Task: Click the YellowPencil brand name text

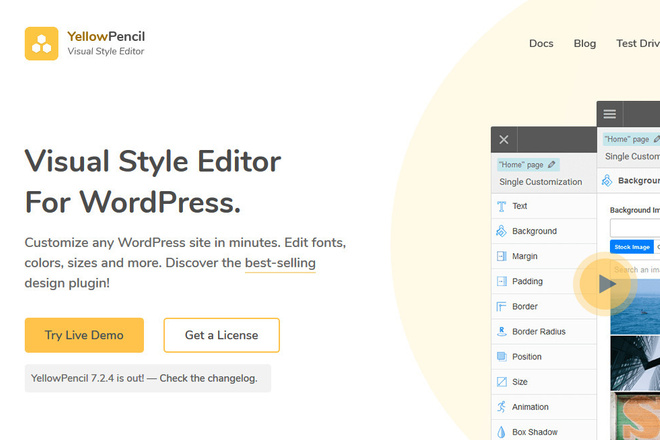Action: click(106, 36)
